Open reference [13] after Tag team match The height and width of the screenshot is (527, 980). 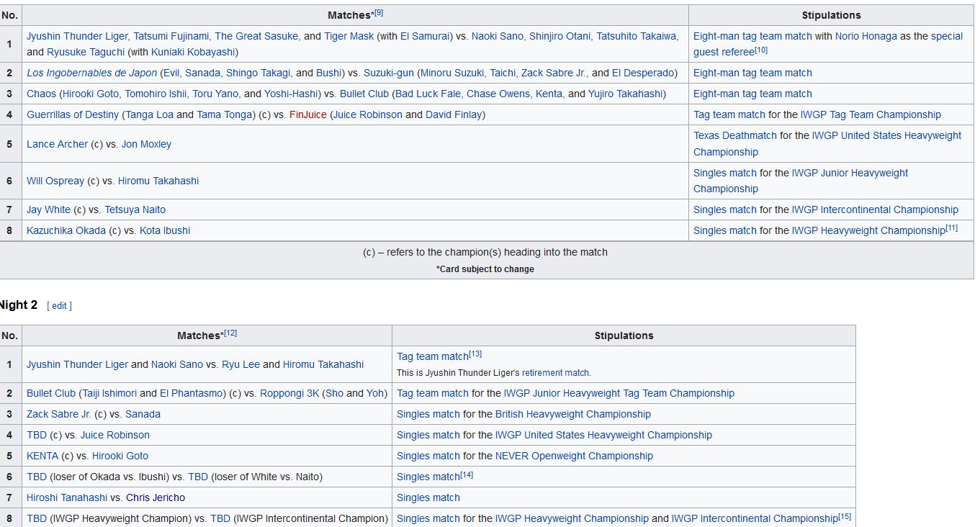(x=475, y=354)
